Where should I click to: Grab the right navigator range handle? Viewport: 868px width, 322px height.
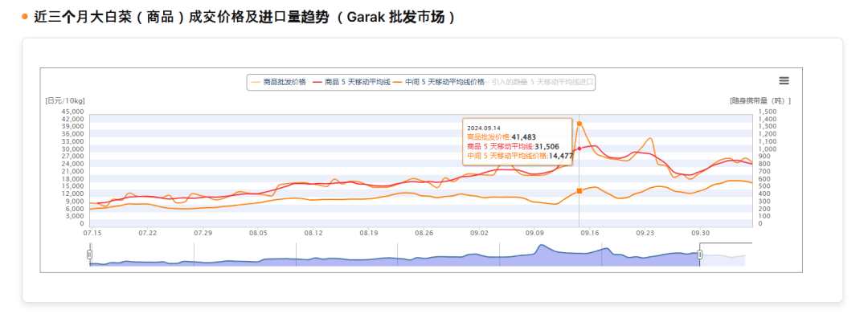(x=700, y=255)
